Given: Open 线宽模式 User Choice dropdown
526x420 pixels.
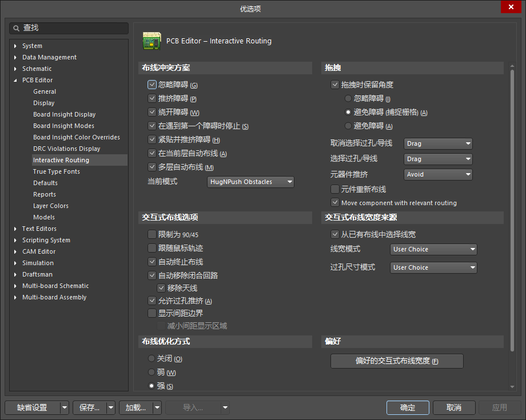Looking at the screenshot, I should coord(433,249).
